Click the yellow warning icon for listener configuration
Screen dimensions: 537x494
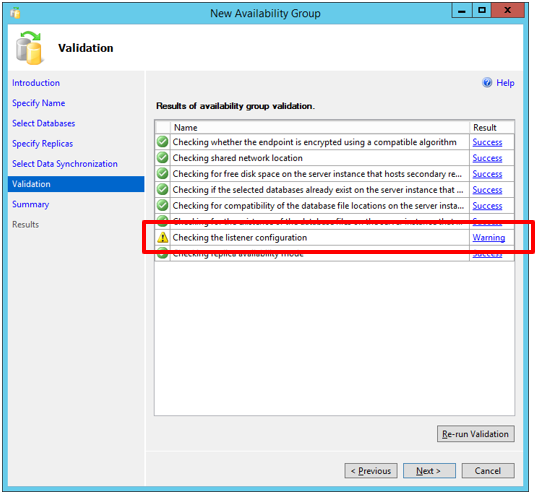click(x=163, y=237)
